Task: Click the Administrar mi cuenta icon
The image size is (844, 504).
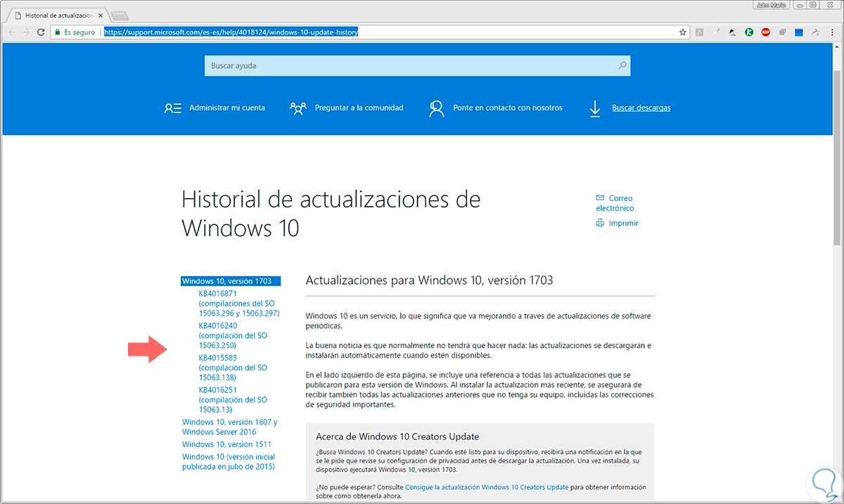Action: tap(173, 108)
